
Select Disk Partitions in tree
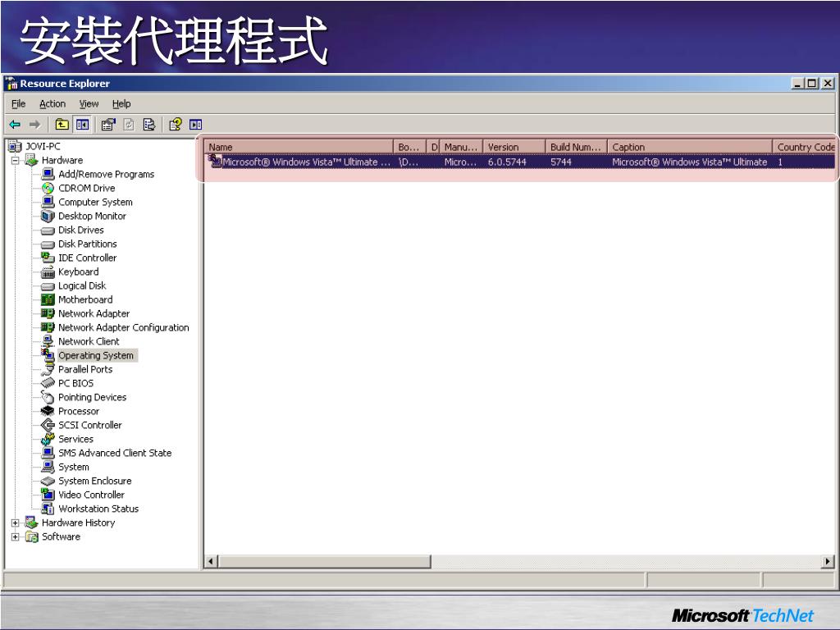tap(87, 244)
